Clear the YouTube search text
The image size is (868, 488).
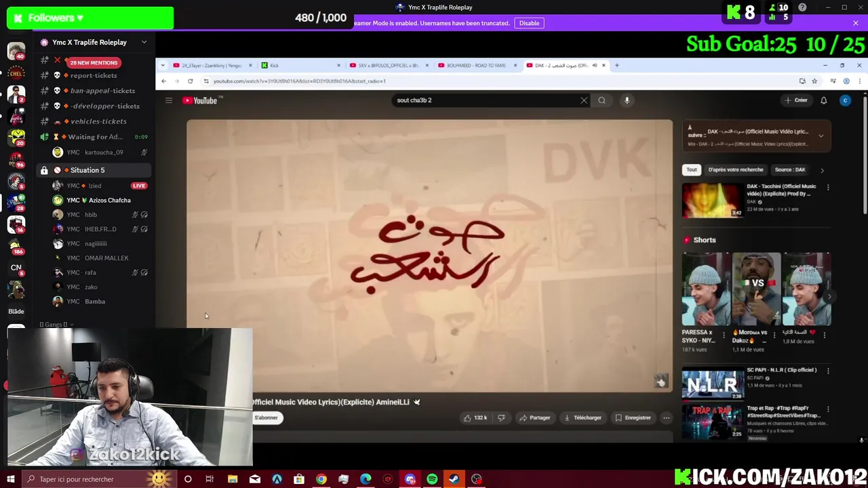click(x=584, y=100)
